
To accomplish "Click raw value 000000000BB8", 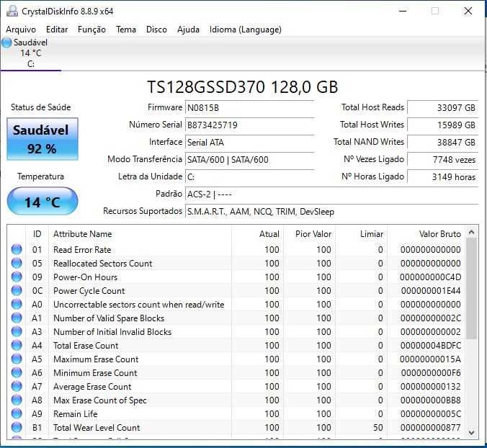I will (x=431, y=400).
